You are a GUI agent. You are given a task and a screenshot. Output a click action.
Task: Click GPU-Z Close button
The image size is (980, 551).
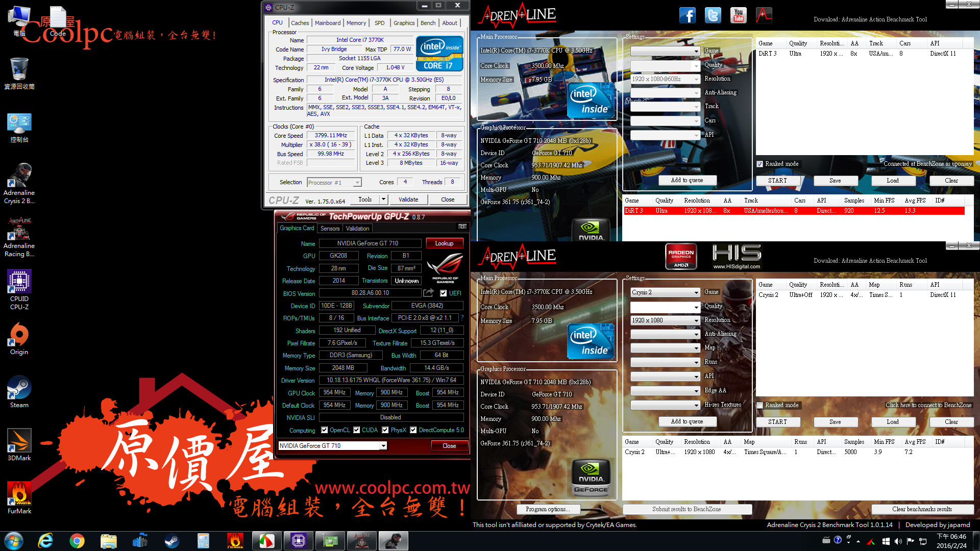click(449, 446)
